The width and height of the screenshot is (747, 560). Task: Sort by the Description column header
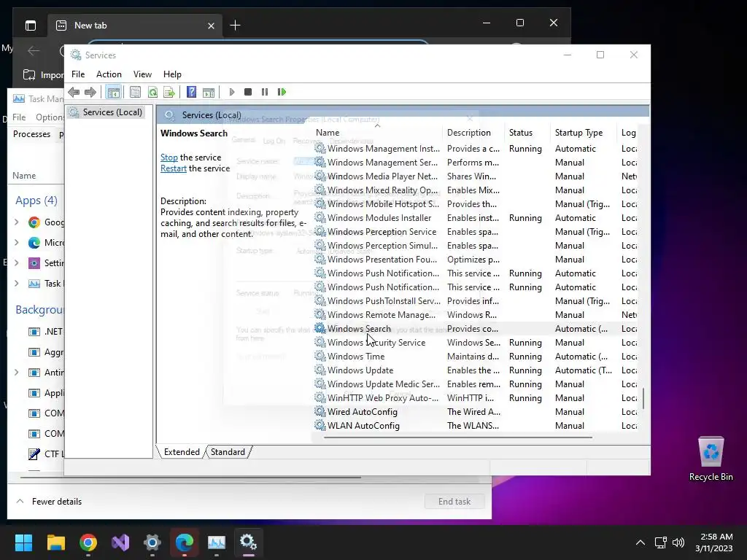pos(473,133)
